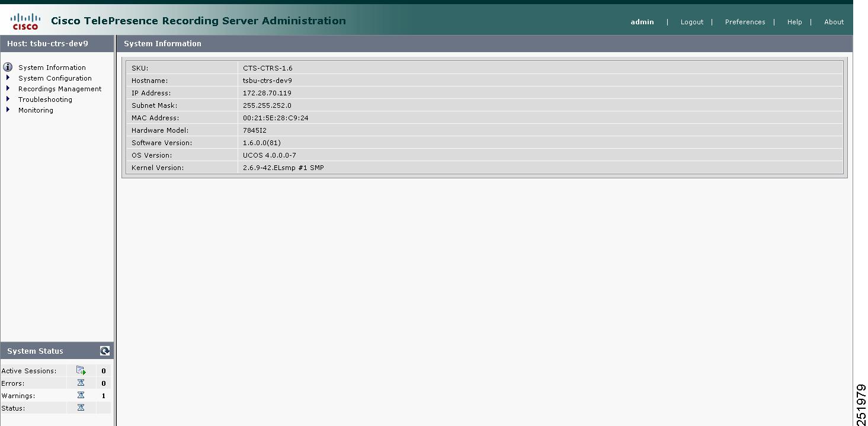Select the MAC address "00:21:5E:28:C9:24"
This screenshot has width=868, height=426.
click(276, 118)
